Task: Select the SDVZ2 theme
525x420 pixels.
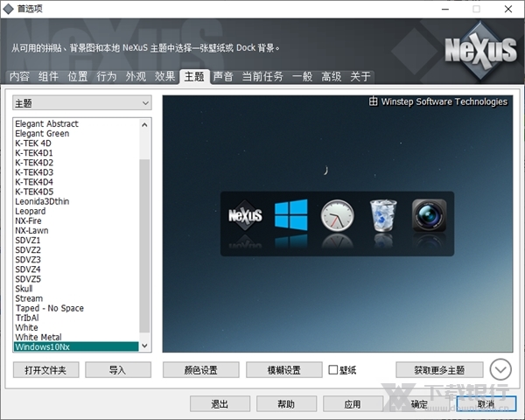Action: [x=76, y=250]
